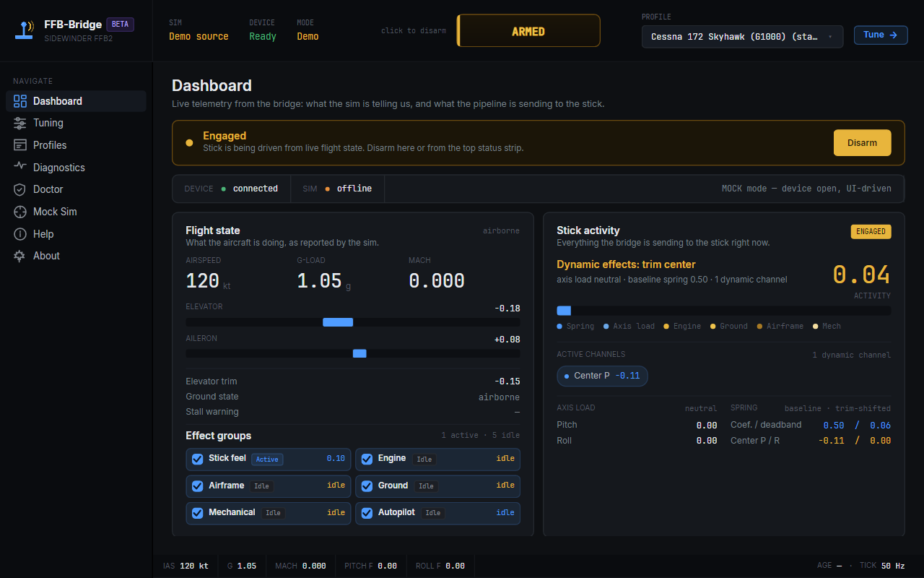924x578 pixels.
Task: Click the Dashboard grid icon in sidebar
Action: 19,101
